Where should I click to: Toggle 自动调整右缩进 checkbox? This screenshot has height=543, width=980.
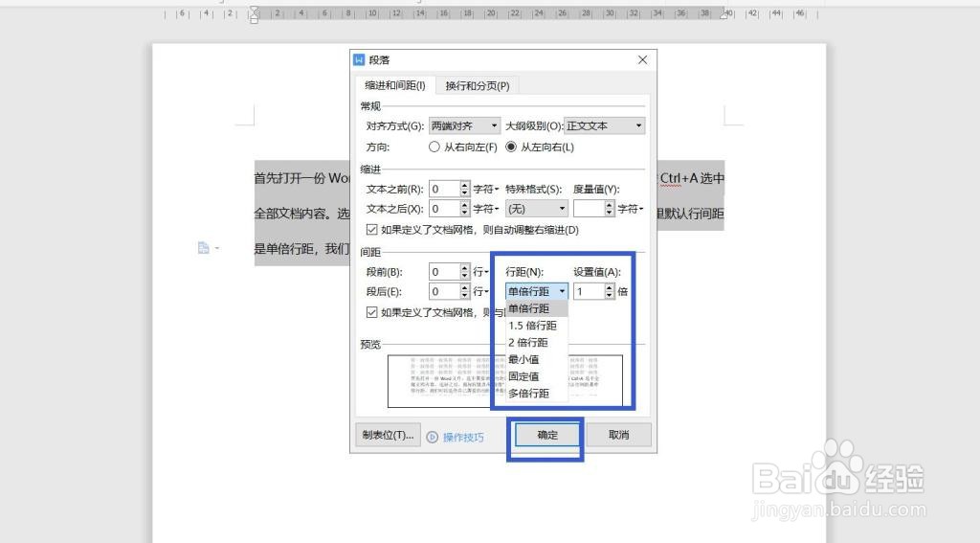[372, 230]
